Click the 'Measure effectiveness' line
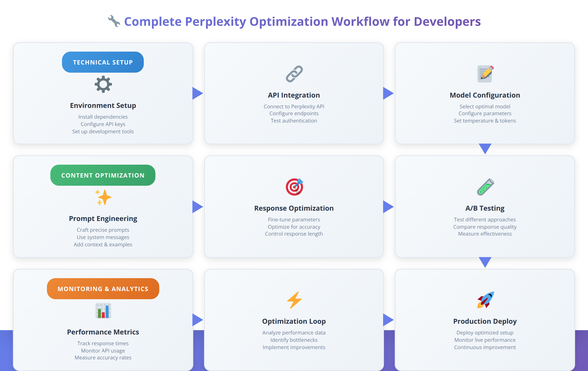The image size is (588, 371). pyautogui.click(x=485, y=234)
